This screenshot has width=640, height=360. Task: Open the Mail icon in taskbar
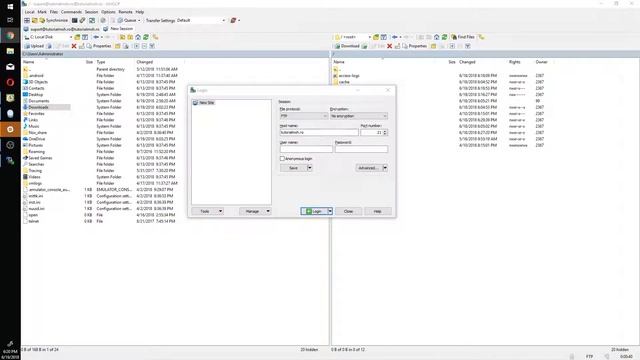[x=10, y=67]
